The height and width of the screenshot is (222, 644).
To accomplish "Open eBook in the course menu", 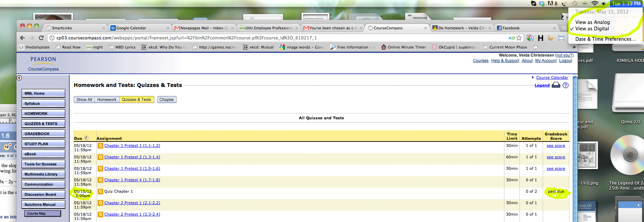I will pyautogui.click(x=43, y=154).
